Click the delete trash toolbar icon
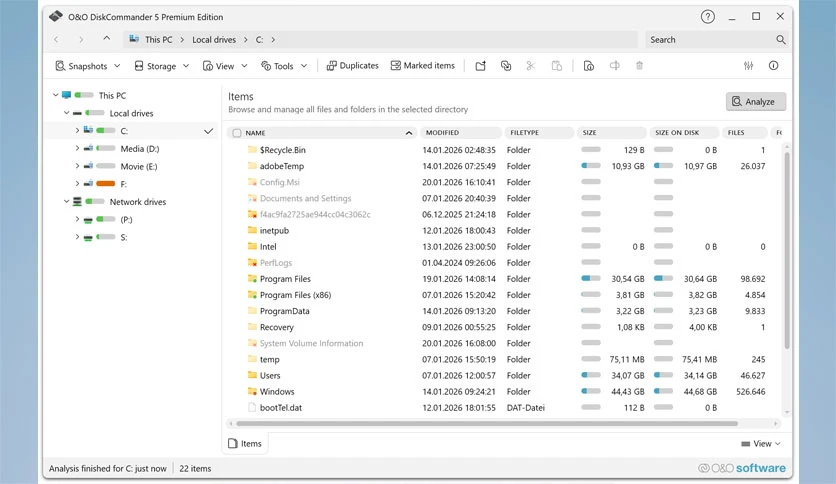The width and height of the screenshot is (836, 484). (x=639, y=66)
